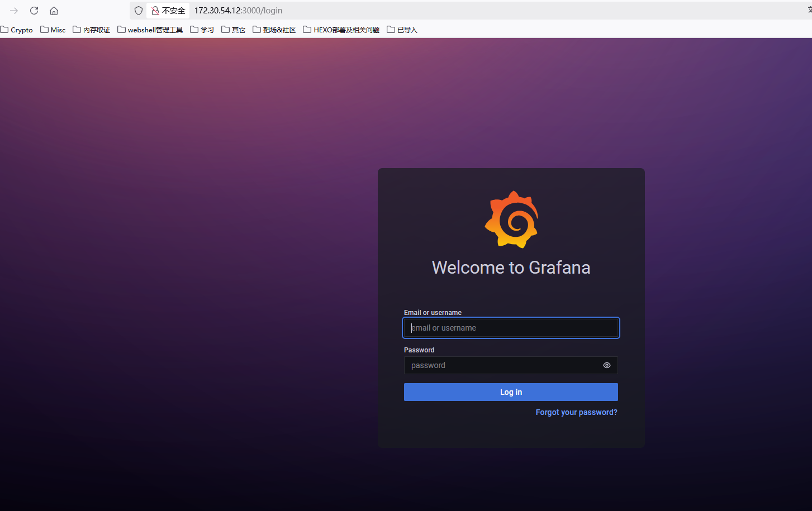
Task: Open the webshell管理工具 bookmark folder
Action: 150,30
